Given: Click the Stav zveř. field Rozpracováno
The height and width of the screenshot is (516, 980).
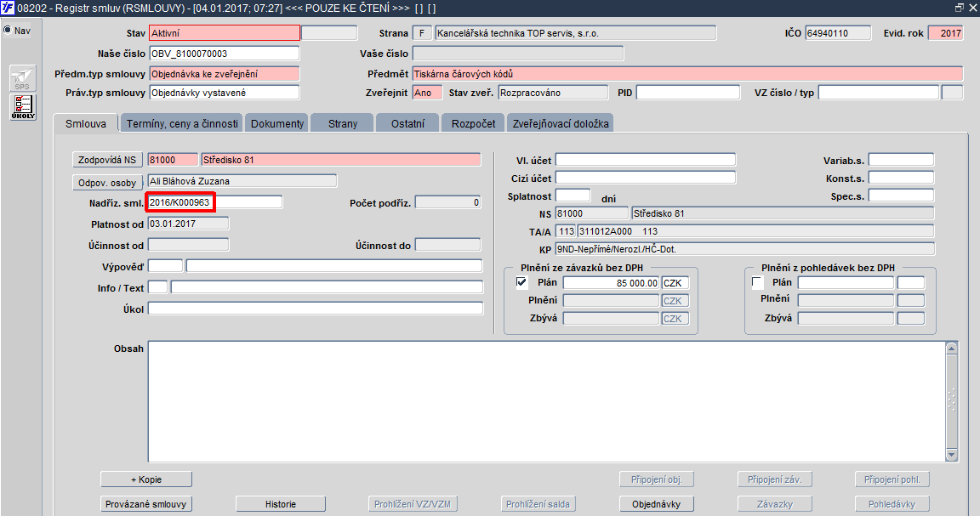Looking at the screenshot, I should coord(553,93).
